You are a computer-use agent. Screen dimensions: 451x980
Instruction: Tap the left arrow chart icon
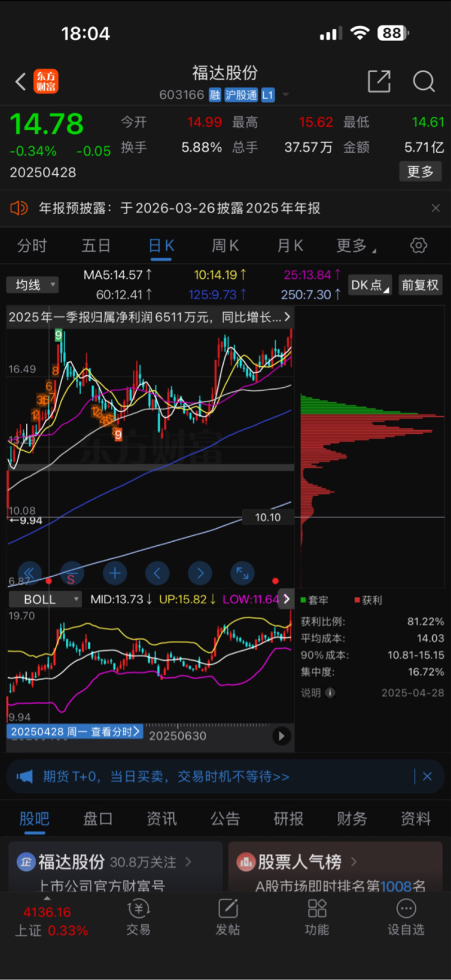[157, 573]
